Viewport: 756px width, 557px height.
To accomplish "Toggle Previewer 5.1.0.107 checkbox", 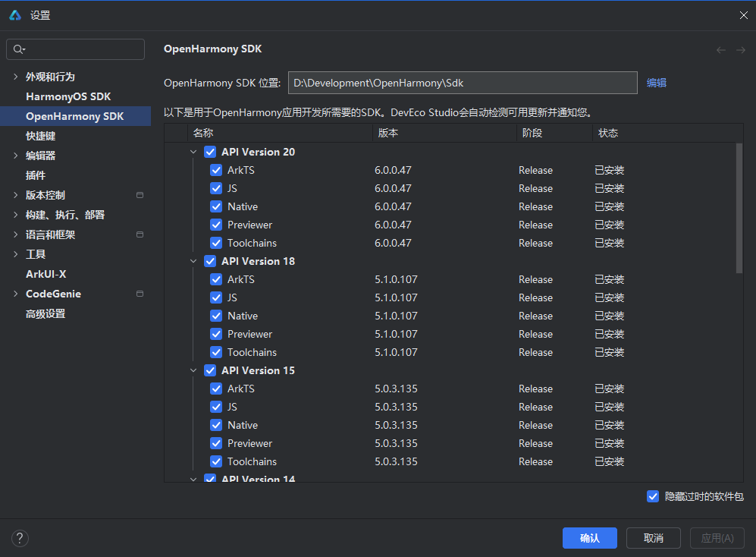I will (216, 334).
